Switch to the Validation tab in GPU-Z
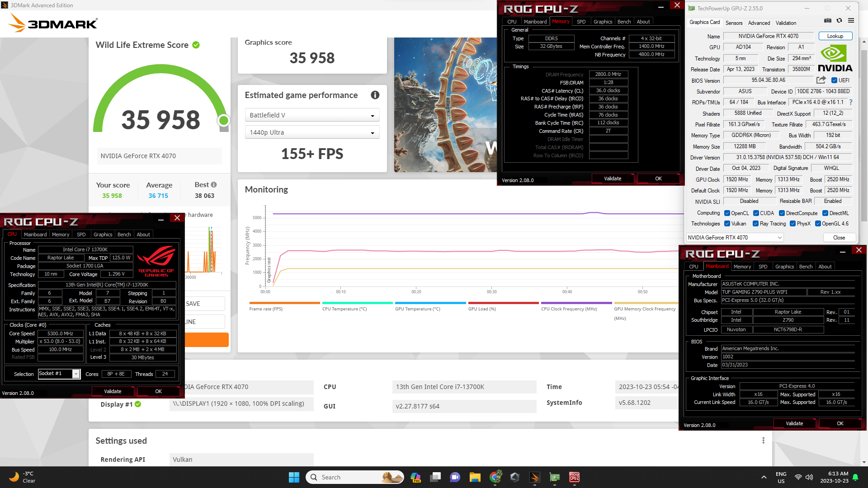The width and height of the screenshot is (868, 488). pos(786,23)
